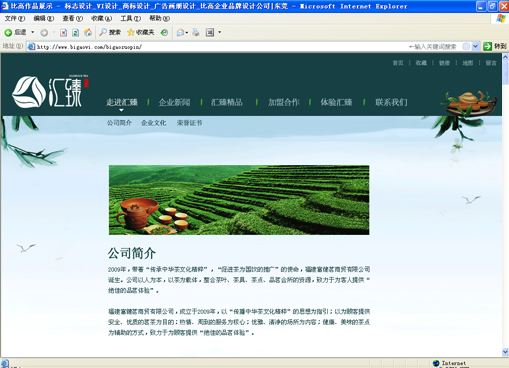
Task: Open the 文件 menu
Action: (15, 18)
